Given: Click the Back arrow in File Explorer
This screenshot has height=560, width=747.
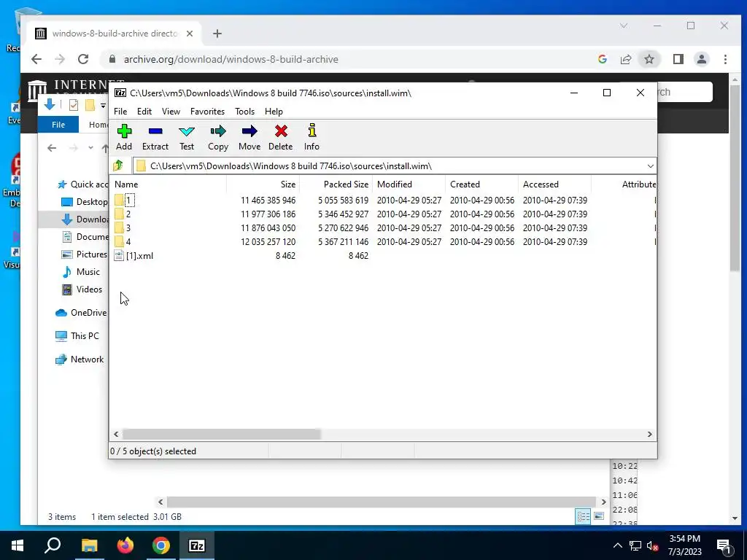Looking at the screenshot, I should tap(52, 148).
